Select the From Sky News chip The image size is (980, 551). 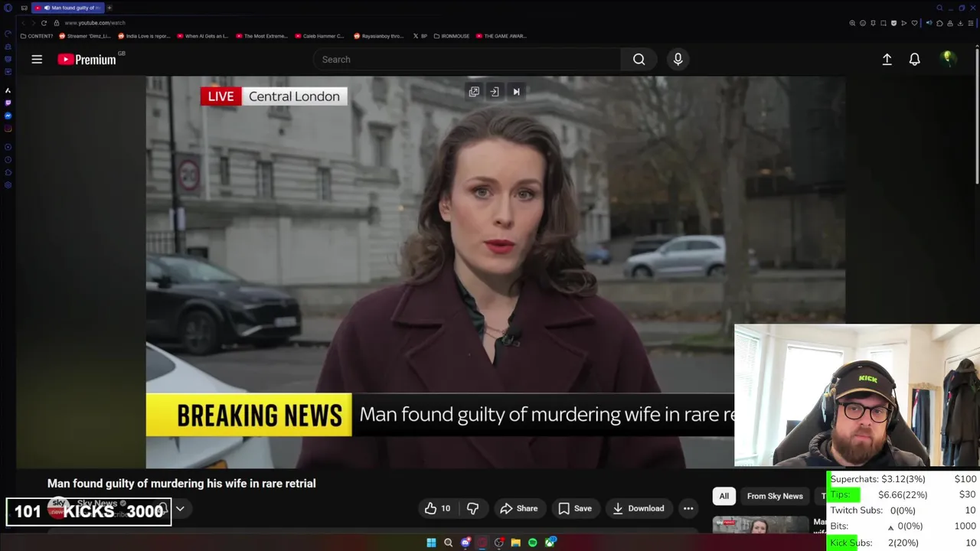coord(775,496)
